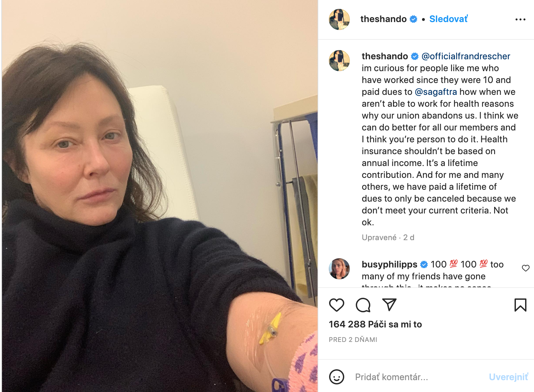Click theshando's header profile avatar
Image resolution: width=534 pixels, height=392 pixels.
(339, 19)
